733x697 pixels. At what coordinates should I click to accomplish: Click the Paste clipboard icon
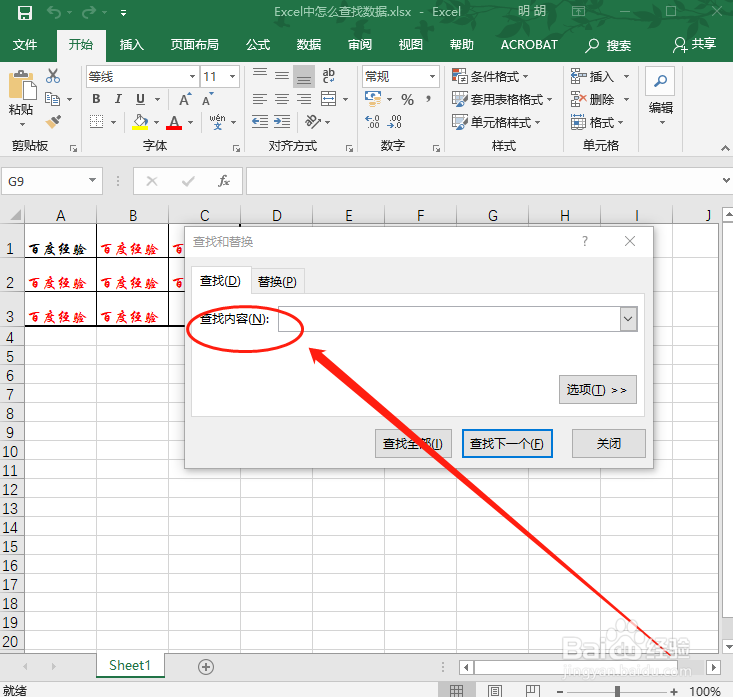21,85
